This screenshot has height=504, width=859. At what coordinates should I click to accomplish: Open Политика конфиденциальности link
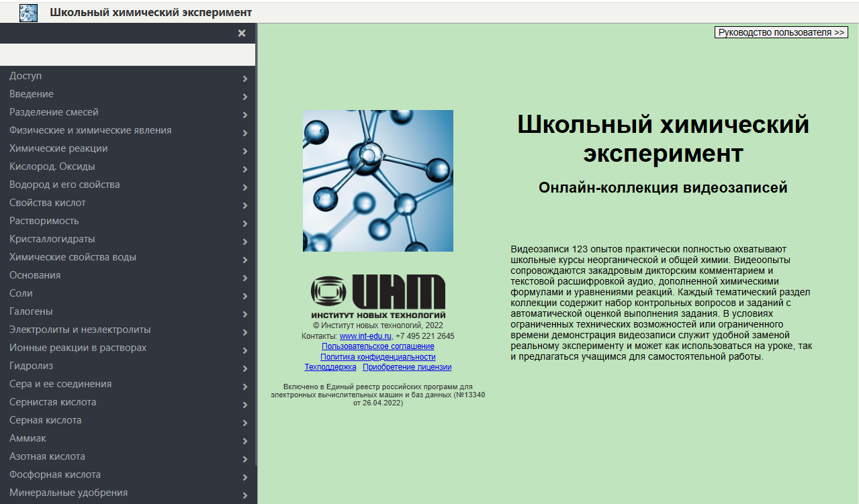[x=378, y=357]
